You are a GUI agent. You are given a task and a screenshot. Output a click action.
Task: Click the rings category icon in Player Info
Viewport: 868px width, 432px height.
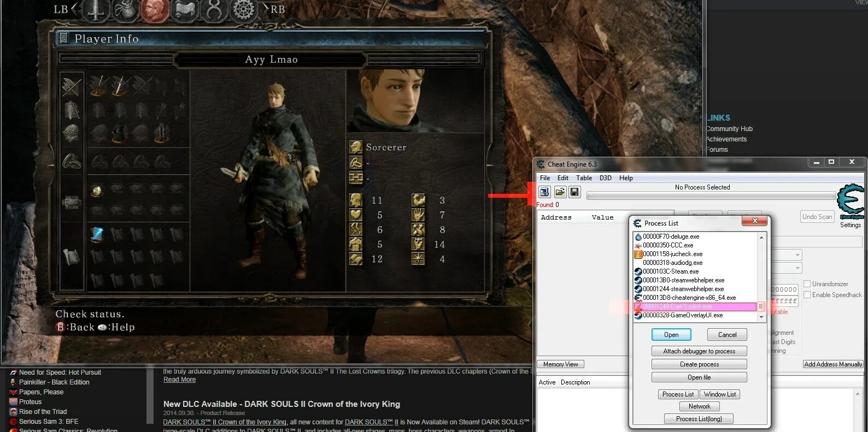click(x=72, y=161)
